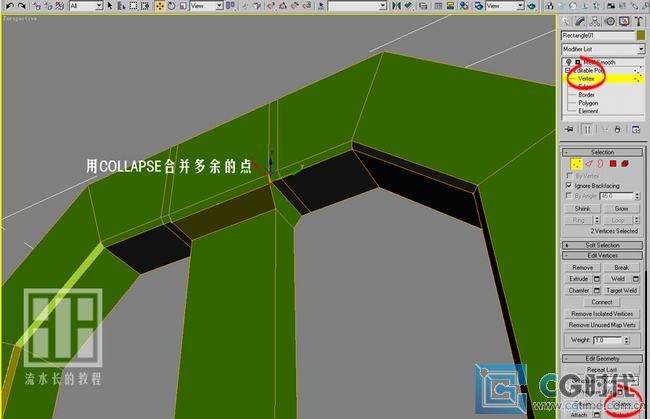Image resolution: width=650 pixels, height=419 pixels.
Task: Click Remove Unused Map Verts button
Action: pos(602,325)
